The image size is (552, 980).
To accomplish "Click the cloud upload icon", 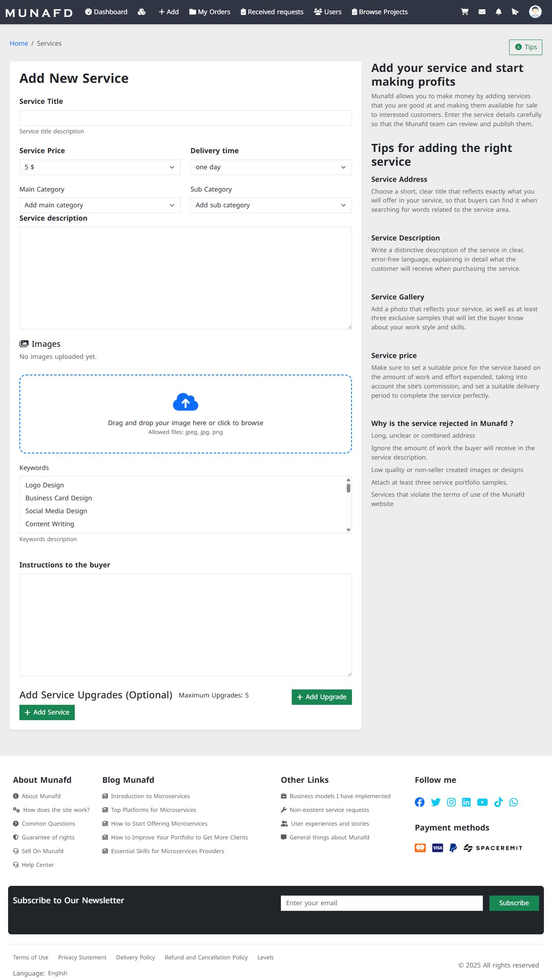I will (x=185, y=402).
